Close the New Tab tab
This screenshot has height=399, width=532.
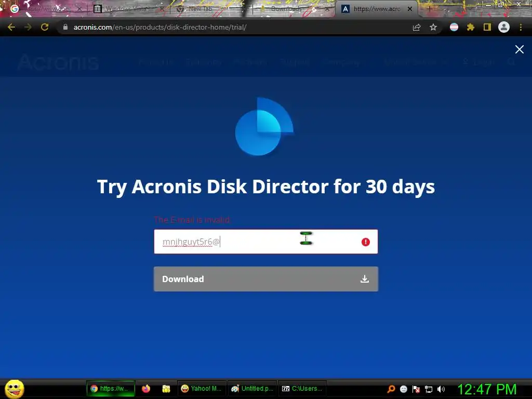point(245,9)
